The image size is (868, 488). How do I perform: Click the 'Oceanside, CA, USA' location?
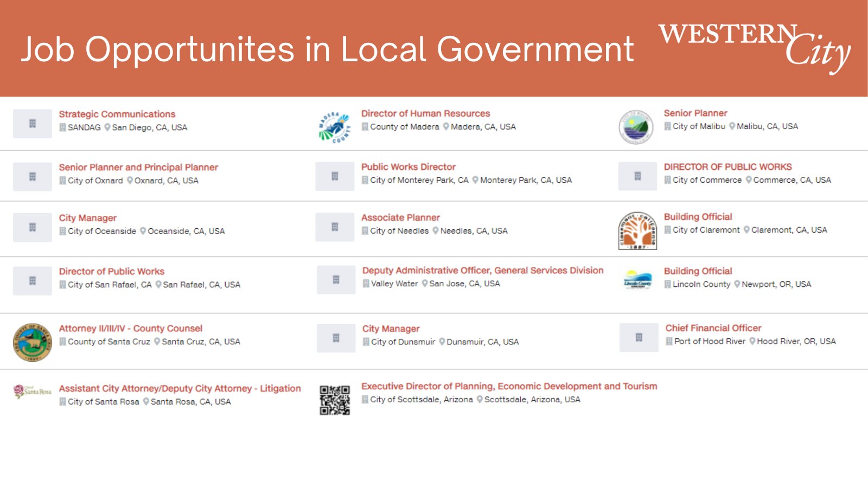[186, 231]
